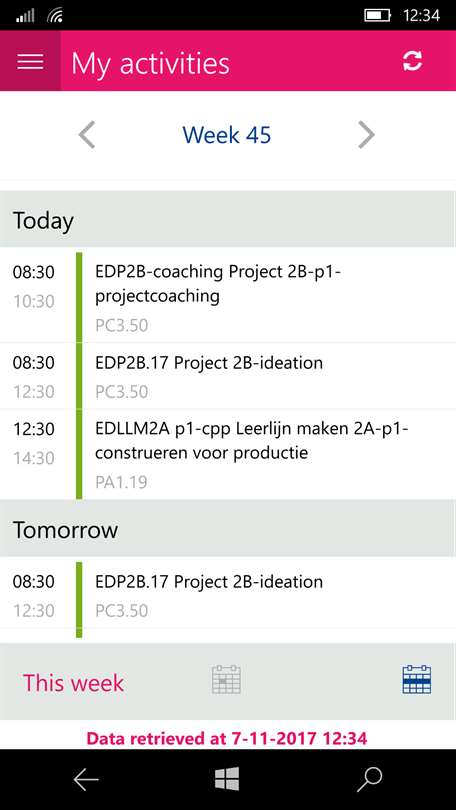Tap the Week 45 label
This screenshot has height=810, width=456.
(x=227, y=135)
